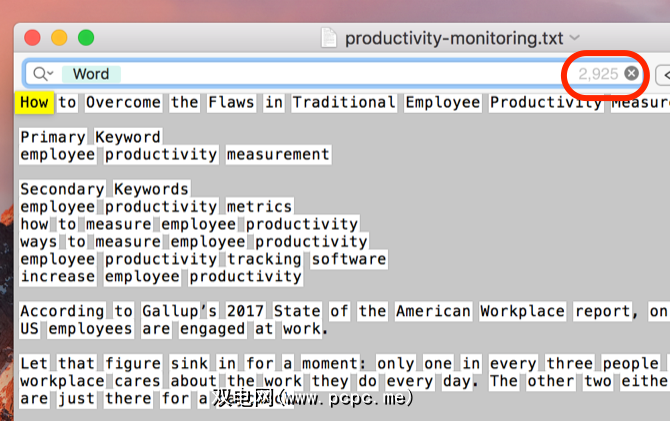670x421 pixels.
Task: Click the previous match arrow button
Action: point(663,74)
